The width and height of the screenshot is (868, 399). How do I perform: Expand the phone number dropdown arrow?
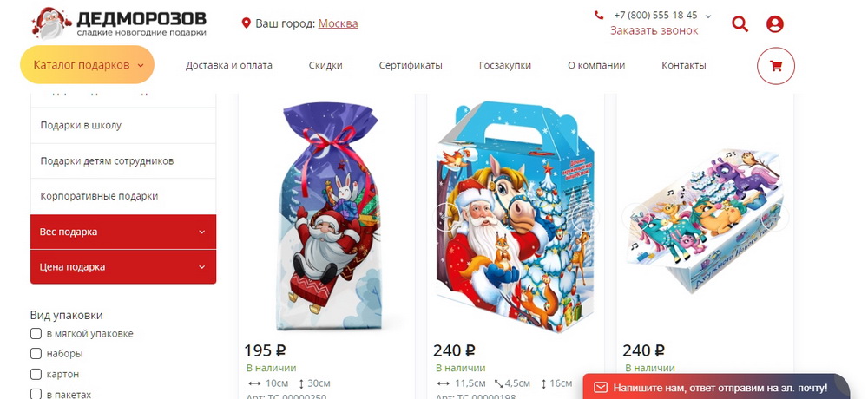click(708, 16)
